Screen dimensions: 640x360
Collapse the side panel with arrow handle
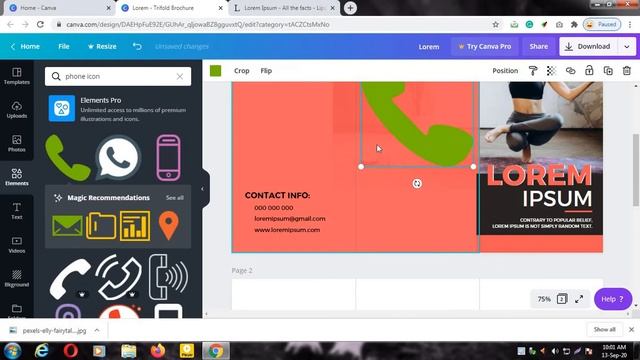click(202, 189)
